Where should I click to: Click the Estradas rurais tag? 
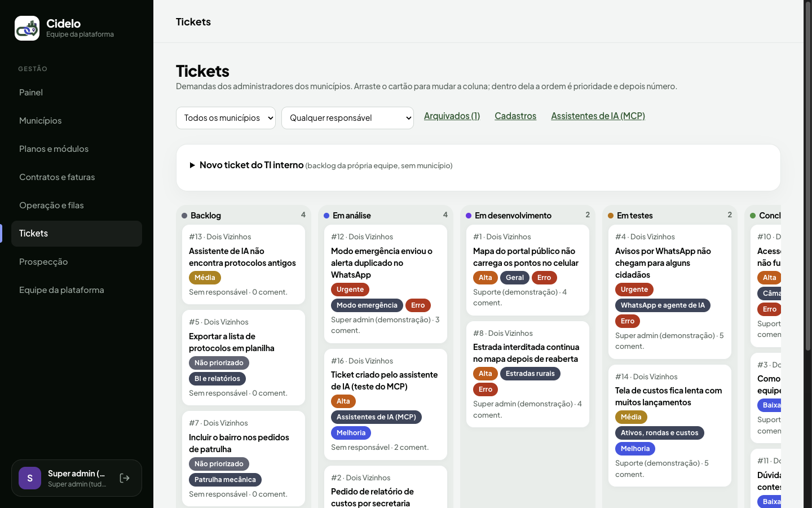(x=530, y=374)
